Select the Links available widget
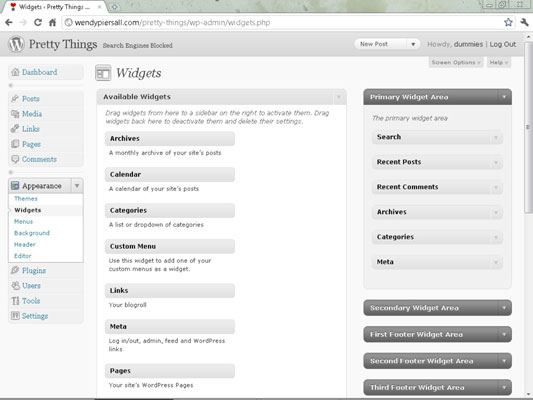 tap(170, 291)
